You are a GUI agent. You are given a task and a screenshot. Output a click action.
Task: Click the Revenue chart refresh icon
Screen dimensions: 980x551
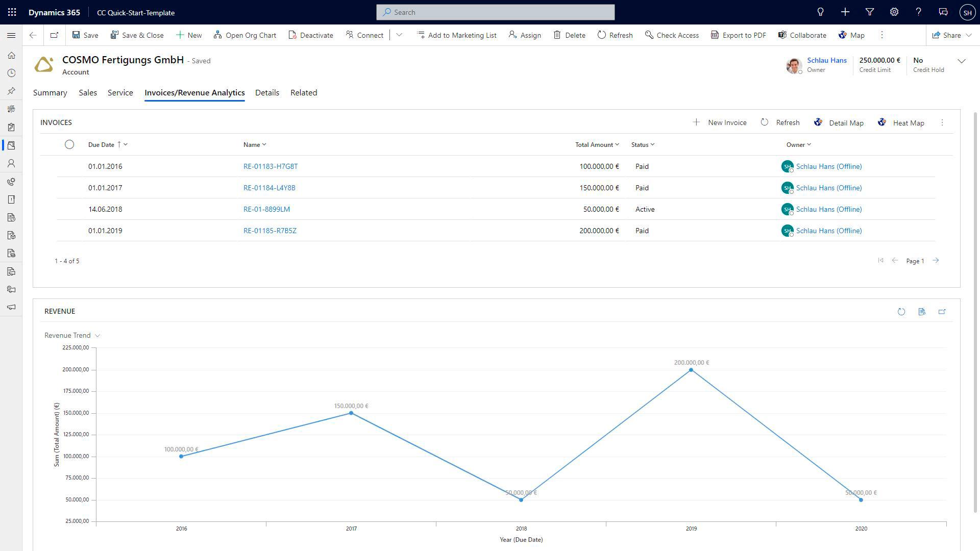click(900, 312)
